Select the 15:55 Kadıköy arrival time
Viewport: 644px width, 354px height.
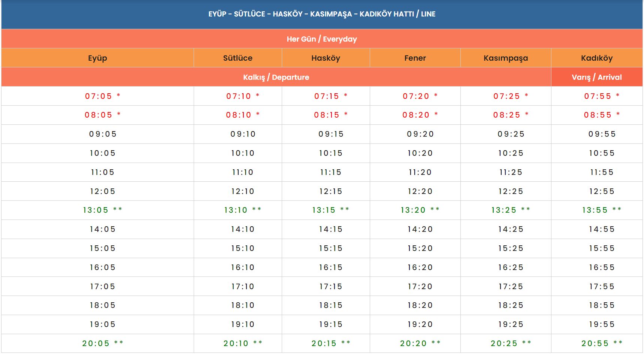pyautogui.click(x=602, y=248)
